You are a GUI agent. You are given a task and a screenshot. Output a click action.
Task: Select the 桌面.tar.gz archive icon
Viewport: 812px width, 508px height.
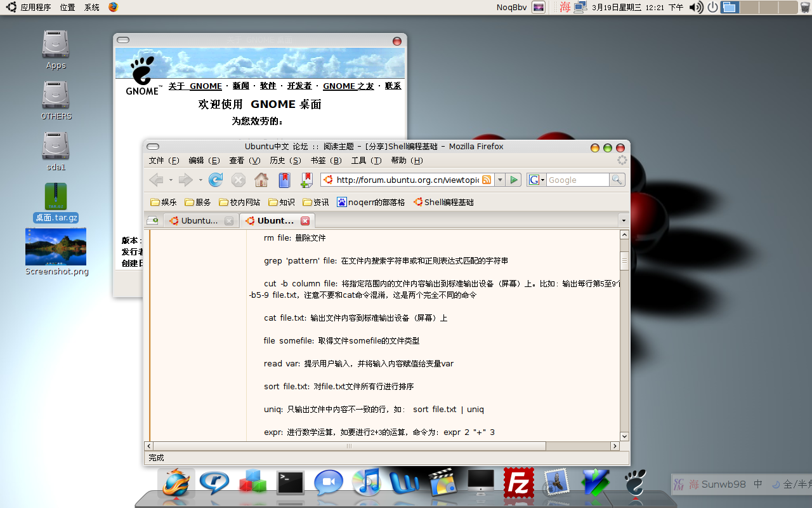(x=56, y=203)
